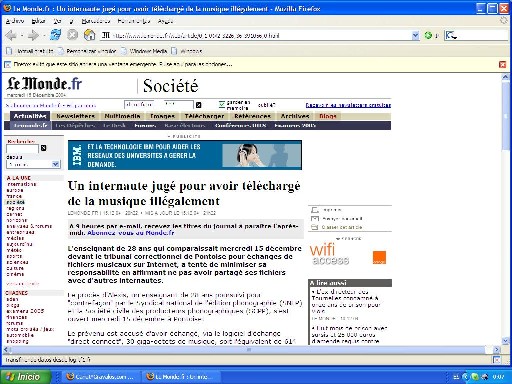Viewport: 512px width, 384px height.
Task: Open the address bar URL dropdown
Action: 415,35
